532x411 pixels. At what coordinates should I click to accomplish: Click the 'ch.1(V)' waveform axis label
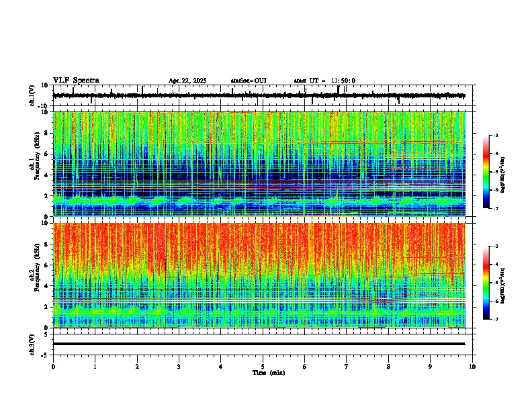tap(32, 95)
